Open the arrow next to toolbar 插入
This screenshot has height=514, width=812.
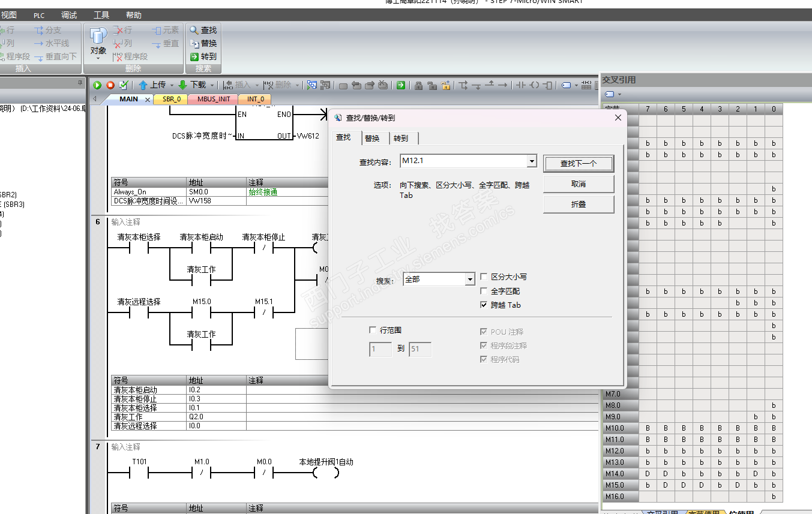point(257,85)
